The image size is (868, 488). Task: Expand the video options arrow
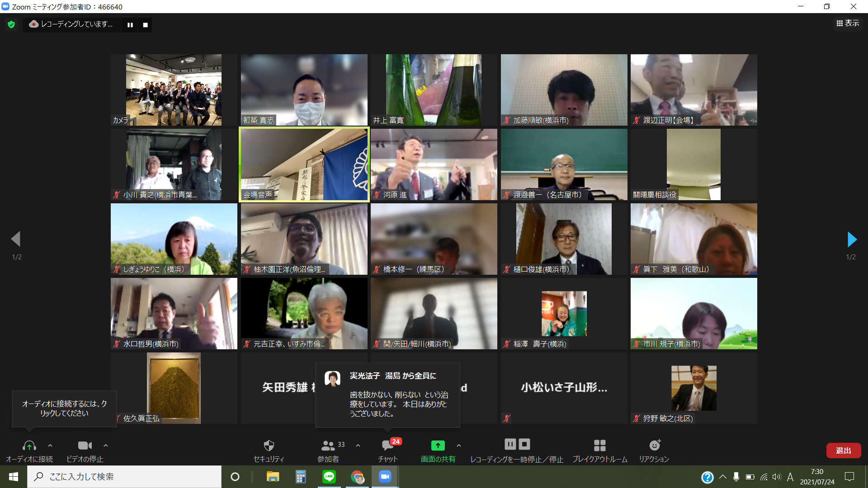pos(106,446)
